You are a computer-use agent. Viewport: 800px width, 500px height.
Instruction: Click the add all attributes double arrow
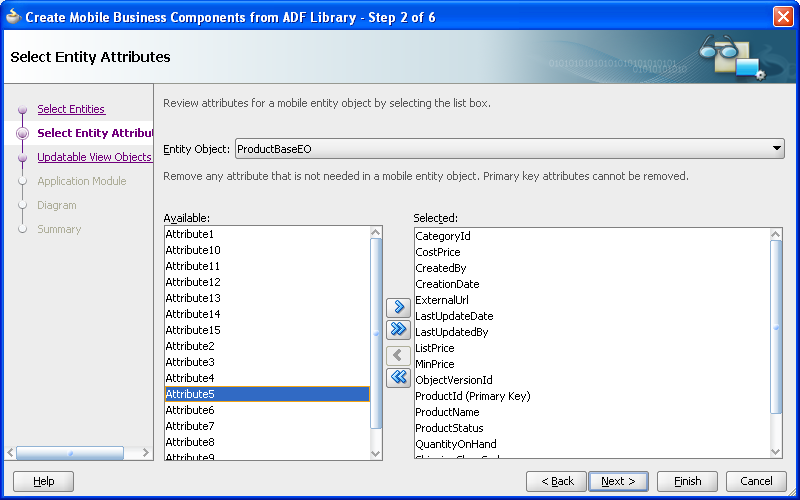click(x=398, y=330)
